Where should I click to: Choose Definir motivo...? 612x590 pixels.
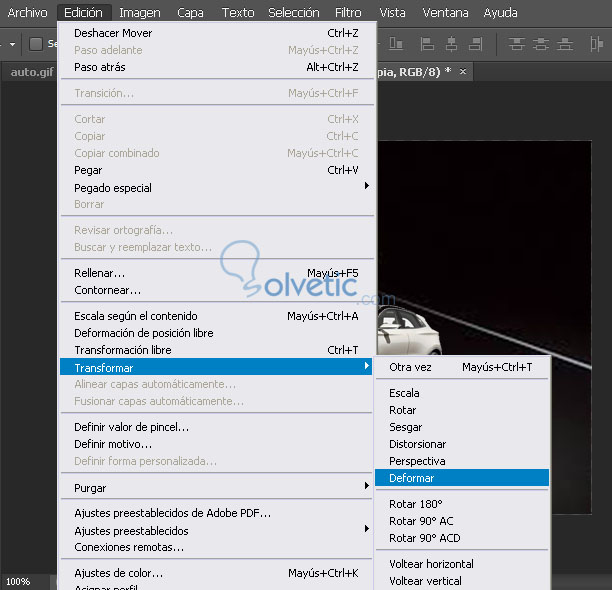coord(217,444)
